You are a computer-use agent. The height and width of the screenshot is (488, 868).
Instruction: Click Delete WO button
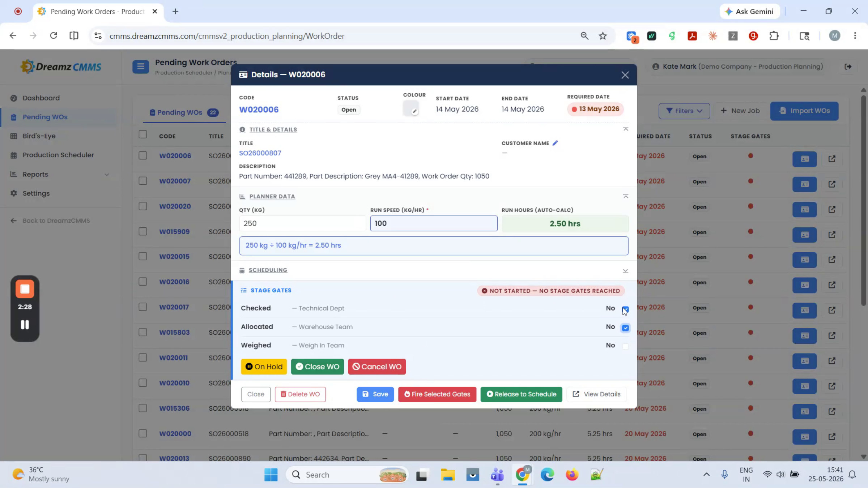(x=300, y=394)
